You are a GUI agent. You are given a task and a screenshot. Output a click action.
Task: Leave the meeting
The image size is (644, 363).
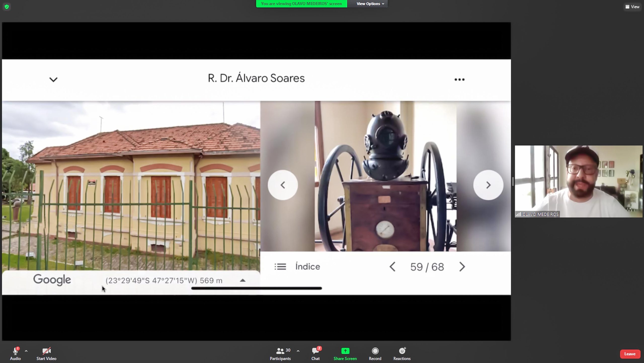coord(630,354)
